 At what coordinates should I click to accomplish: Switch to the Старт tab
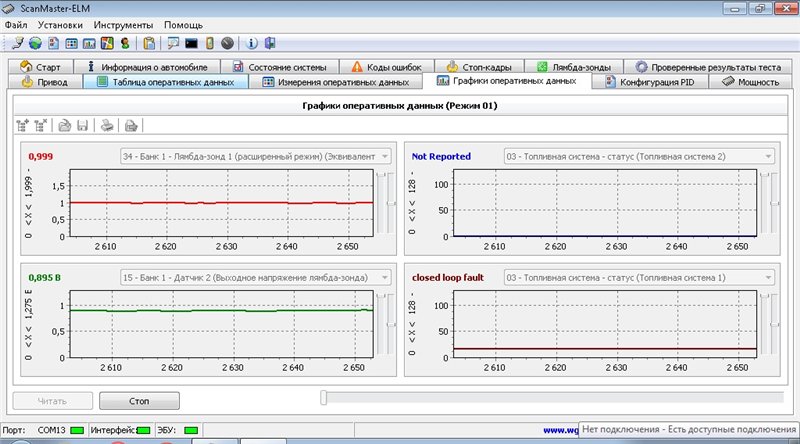[40, 67]
